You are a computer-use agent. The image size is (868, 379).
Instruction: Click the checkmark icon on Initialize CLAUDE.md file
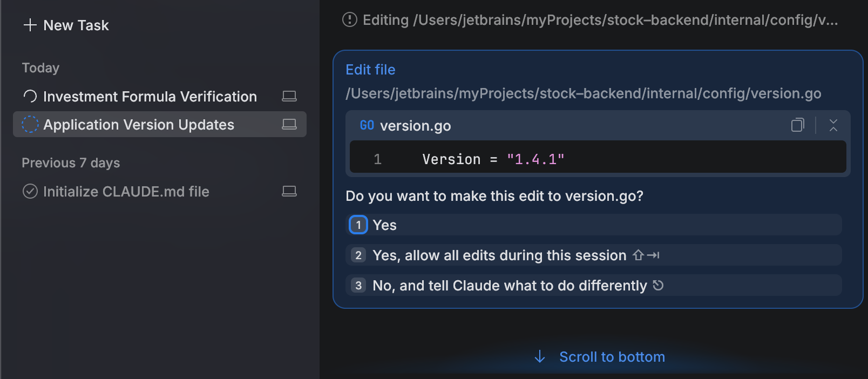30,191
